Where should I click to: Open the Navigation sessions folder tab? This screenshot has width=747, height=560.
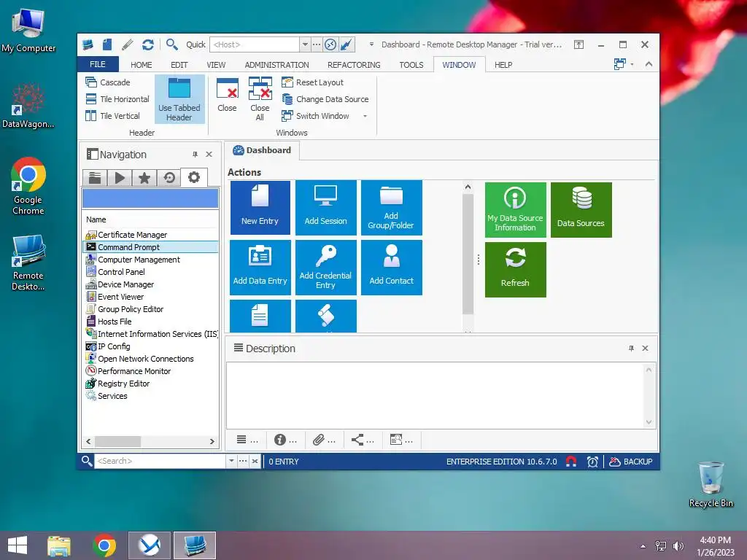point(95,178)
